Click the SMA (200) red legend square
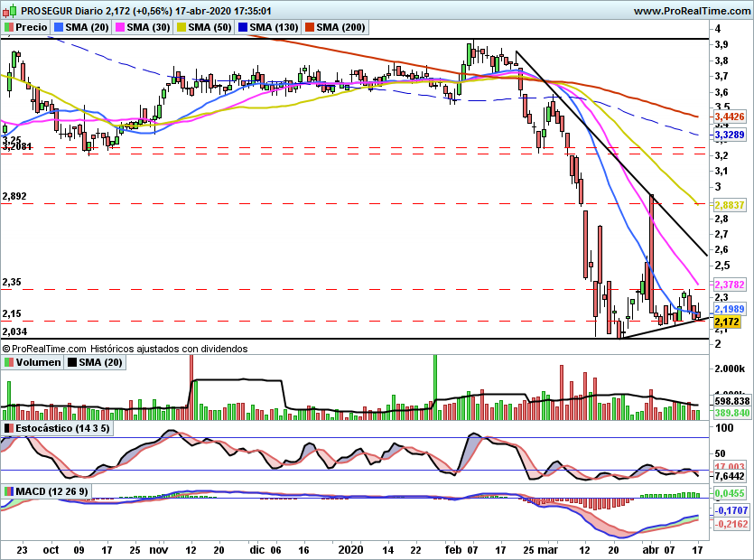Image resolution: width=754 pixels, height=560 pixels. tap(310, 27)
